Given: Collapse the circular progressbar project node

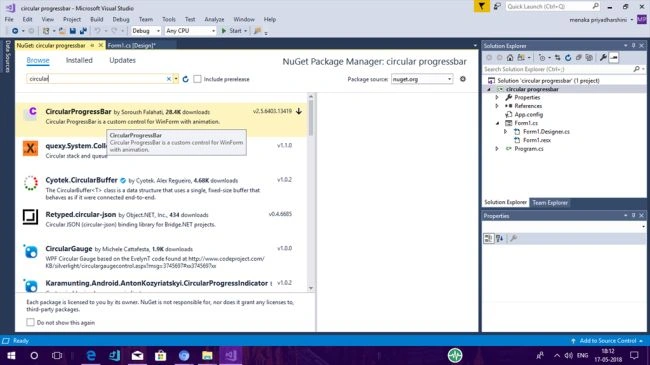Looking at the screenshot, I should pos(489,89).
